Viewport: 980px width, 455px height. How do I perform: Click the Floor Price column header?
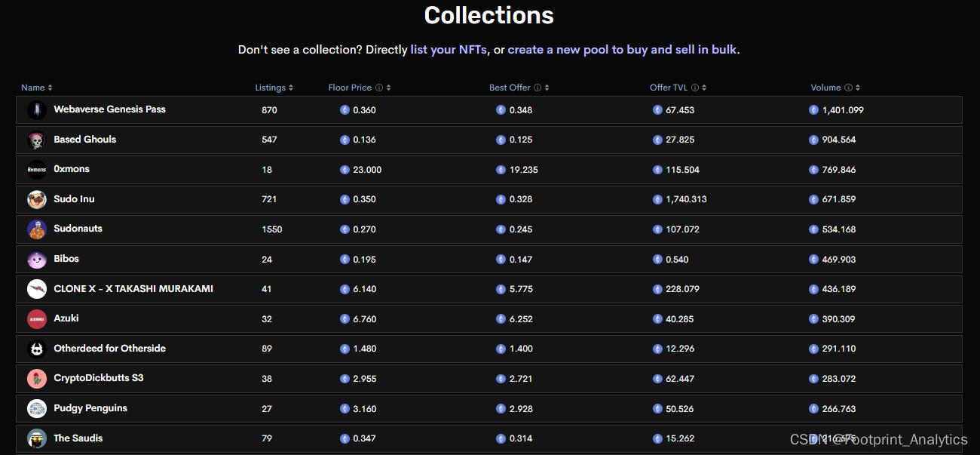(350, 88)
